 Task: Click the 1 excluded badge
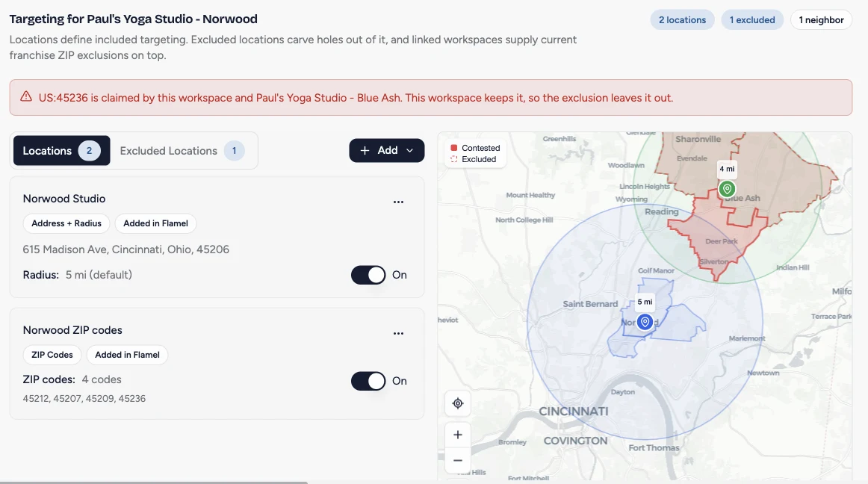(751, 20)
